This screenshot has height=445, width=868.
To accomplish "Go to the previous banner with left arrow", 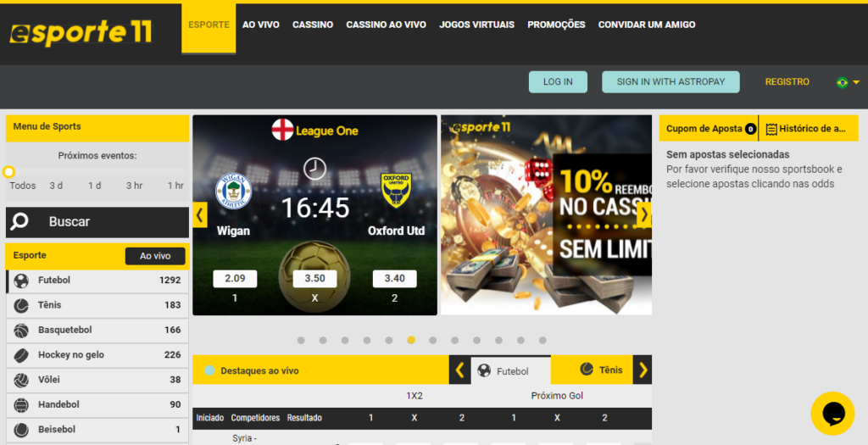I will [x=200, y=214].
